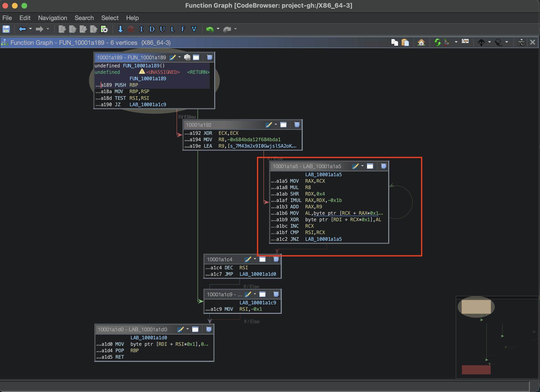Navigate back with the blue left arrow
The image size is (540, 392).
[x=22, y=29]
